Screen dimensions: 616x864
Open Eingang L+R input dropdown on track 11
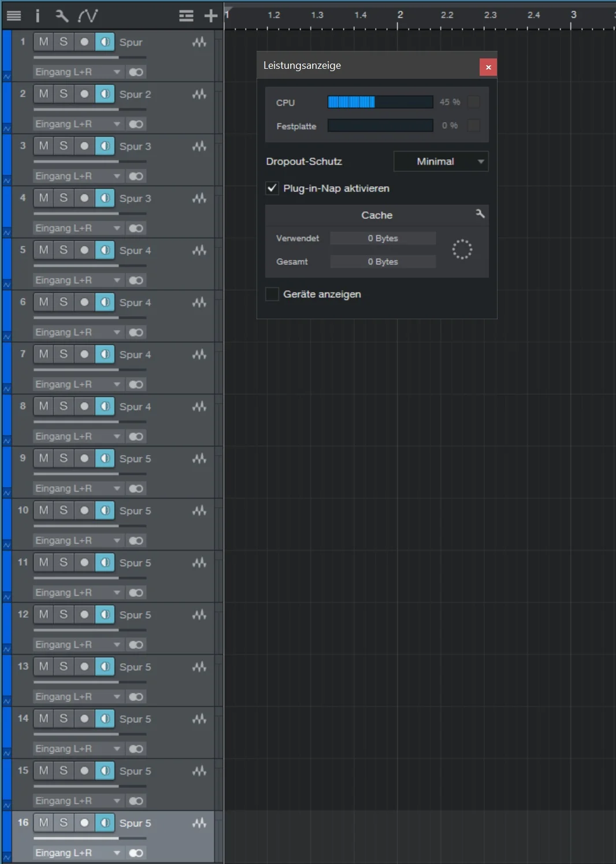pyautogui.click(x=78, y=593)
